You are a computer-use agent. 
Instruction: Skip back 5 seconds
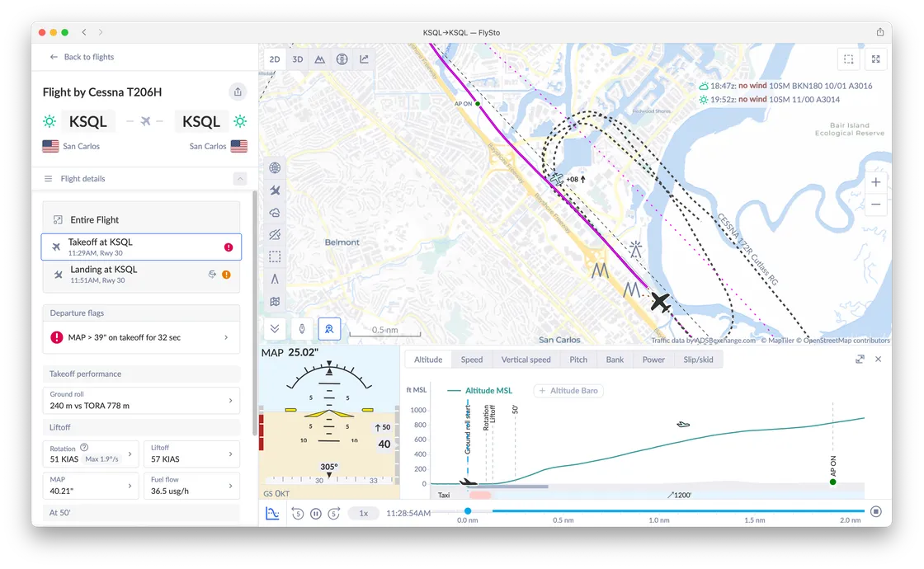298,514
